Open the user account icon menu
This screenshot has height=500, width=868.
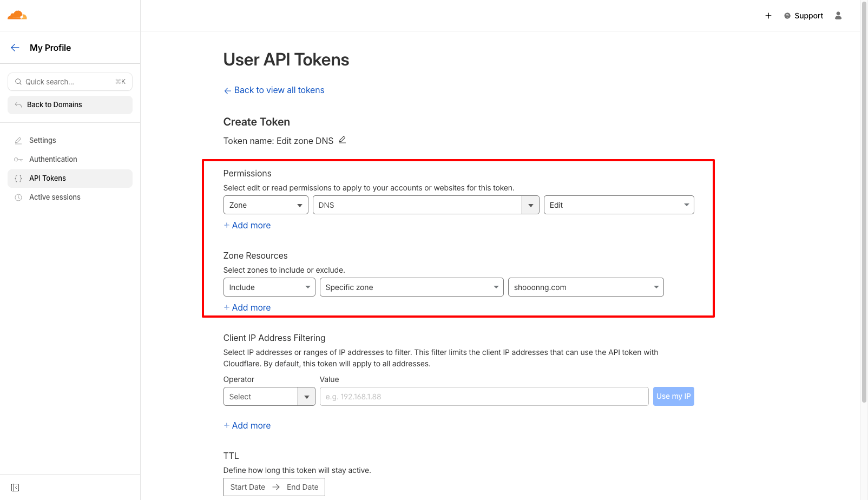(x=838, y=16)
